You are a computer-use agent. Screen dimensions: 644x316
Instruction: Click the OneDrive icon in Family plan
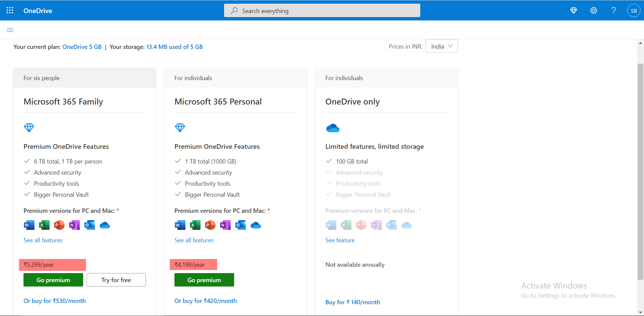(x=105, y=225)
